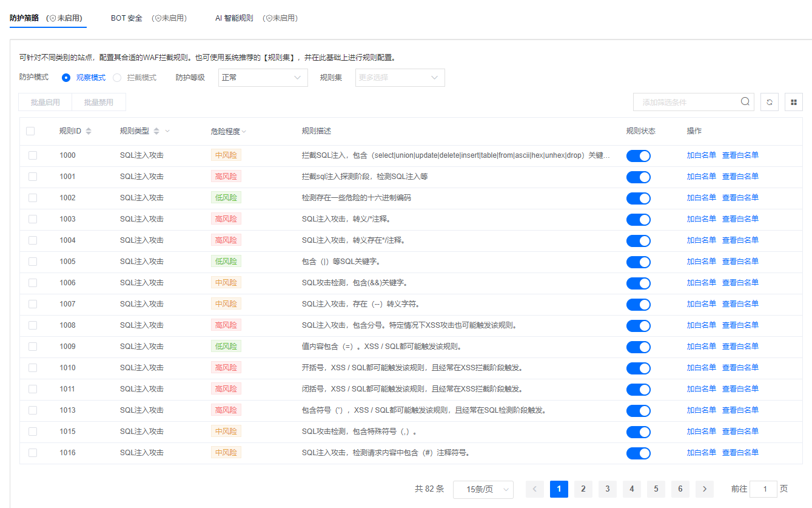Disable rule 1008 status switch

pyautogui.click(x=638, y=326)
